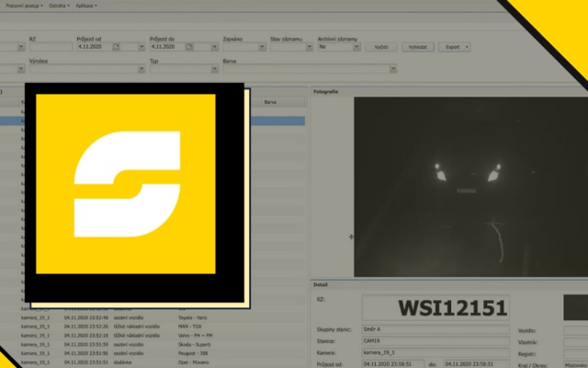Click the night camera photo of vehicle
Screen dimensions: 588x368
[x=470, y=187]
